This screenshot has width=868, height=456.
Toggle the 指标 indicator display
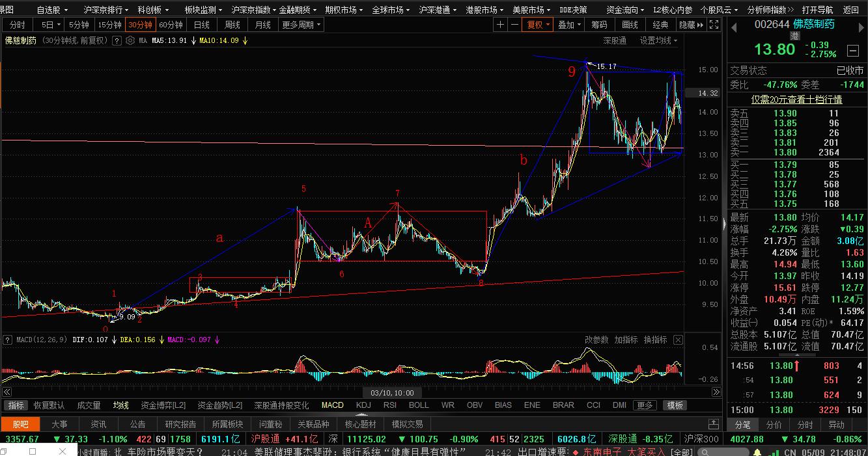point(16,405)
